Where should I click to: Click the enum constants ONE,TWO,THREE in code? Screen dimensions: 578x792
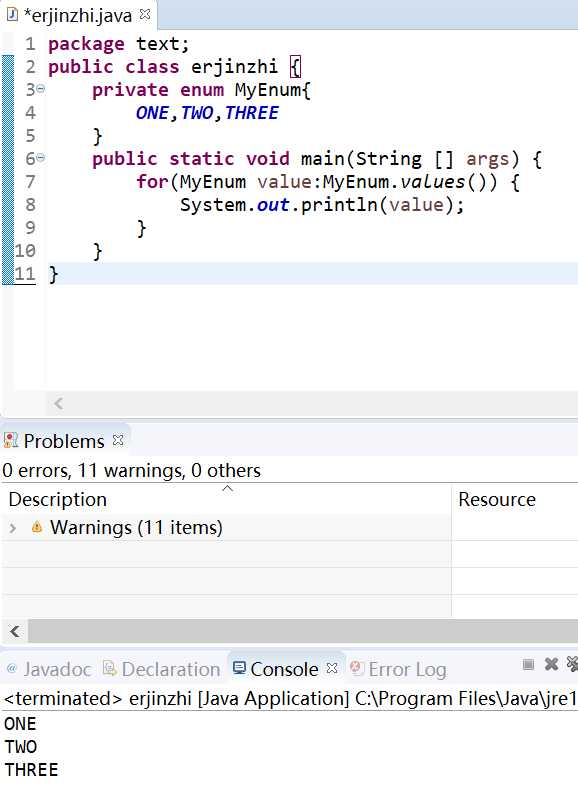point(207,113)
